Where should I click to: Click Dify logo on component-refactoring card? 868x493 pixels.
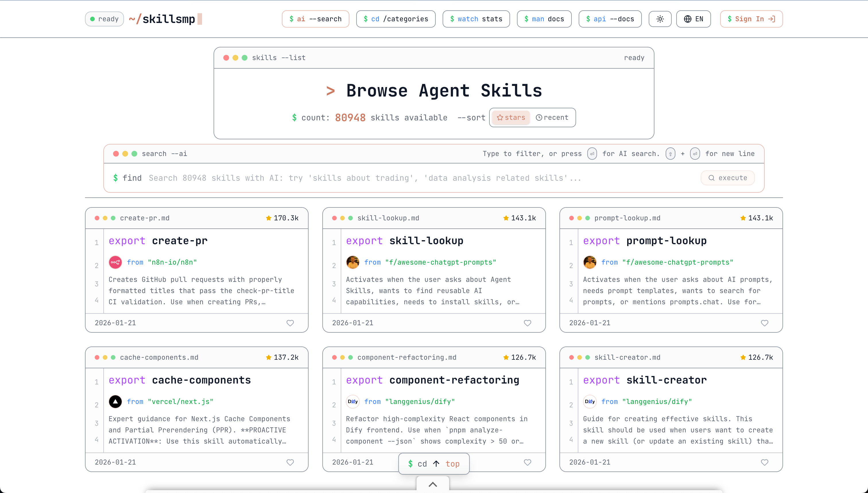pyautogui.click(x=352, y=401)
